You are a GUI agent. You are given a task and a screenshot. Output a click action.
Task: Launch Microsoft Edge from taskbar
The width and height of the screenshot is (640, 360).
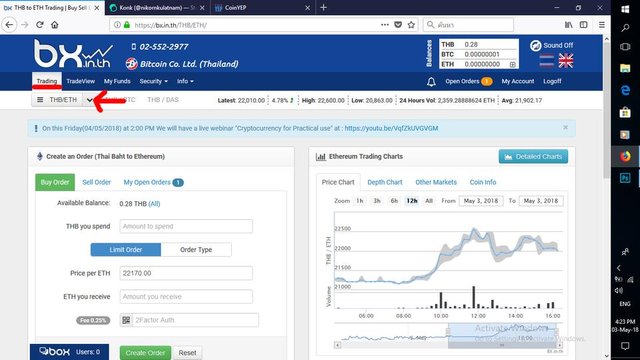tap(625, 90)
